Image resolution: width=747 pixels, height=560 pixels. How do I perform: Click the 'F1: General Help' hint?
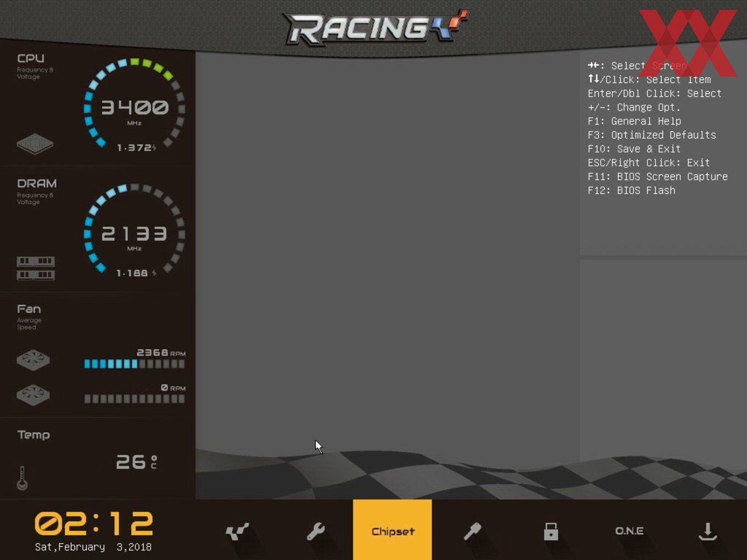click(x=634, y=121)
